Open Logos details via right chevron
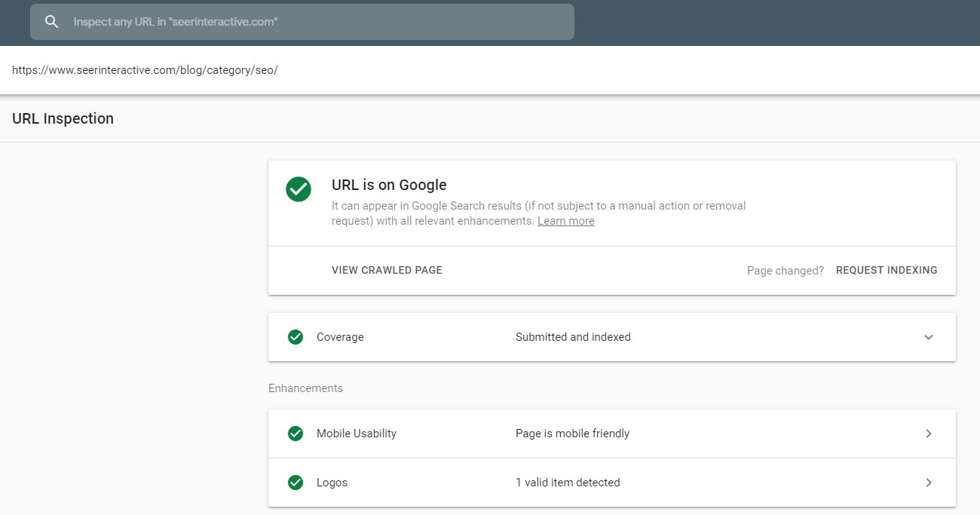 (929, 483)
